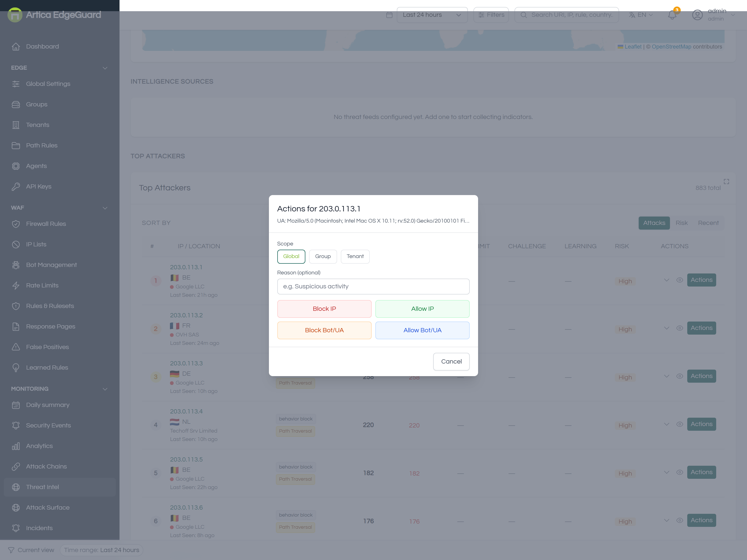This screenshot has width=747, height=560.
Task: Click the API Keys key icon
Action: click(16, 187)
